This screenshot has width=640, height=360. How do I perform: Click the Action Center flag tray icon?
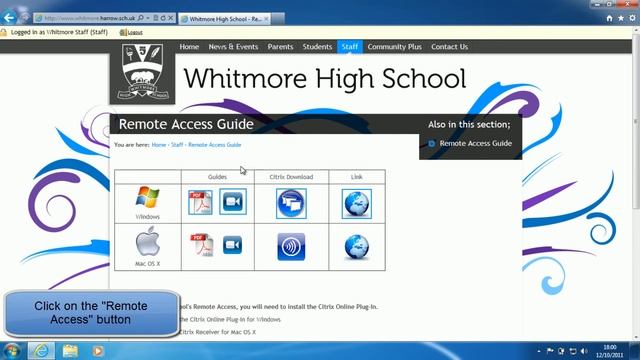(x=550, y=351)
